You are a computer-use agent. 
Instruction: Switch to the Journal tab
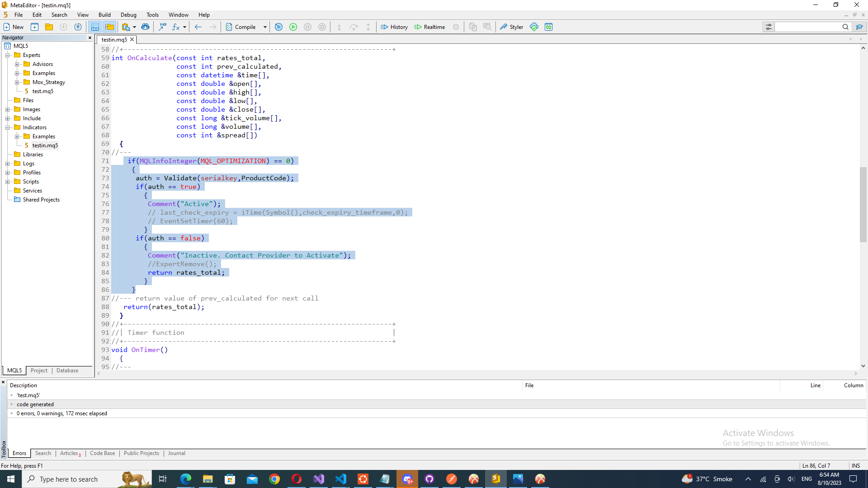pos(176,453)
